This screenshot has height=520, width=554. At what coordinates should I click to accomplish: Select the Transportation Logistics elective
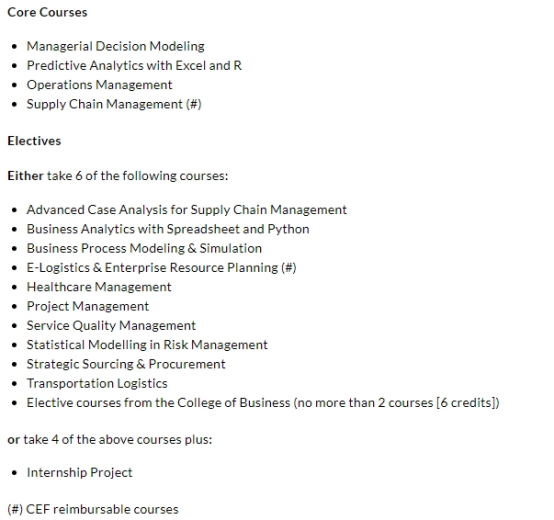pyautogui.click(x=97, y=384)
